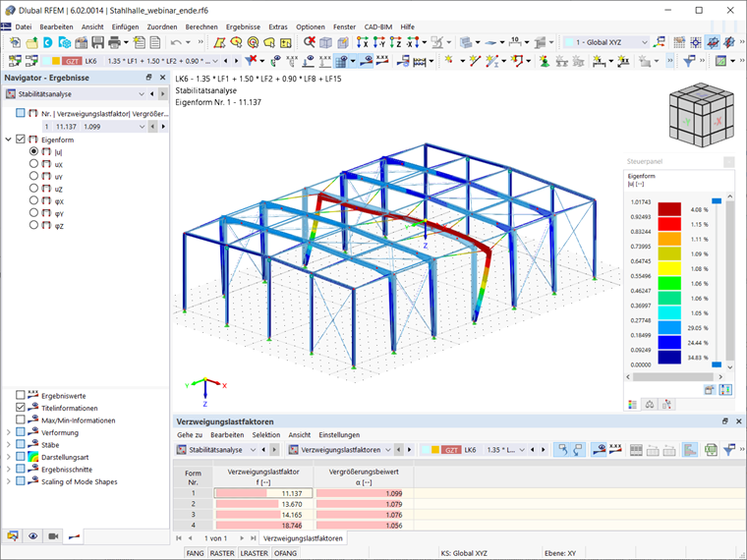Select the view in X direction icon

point(362,42)
